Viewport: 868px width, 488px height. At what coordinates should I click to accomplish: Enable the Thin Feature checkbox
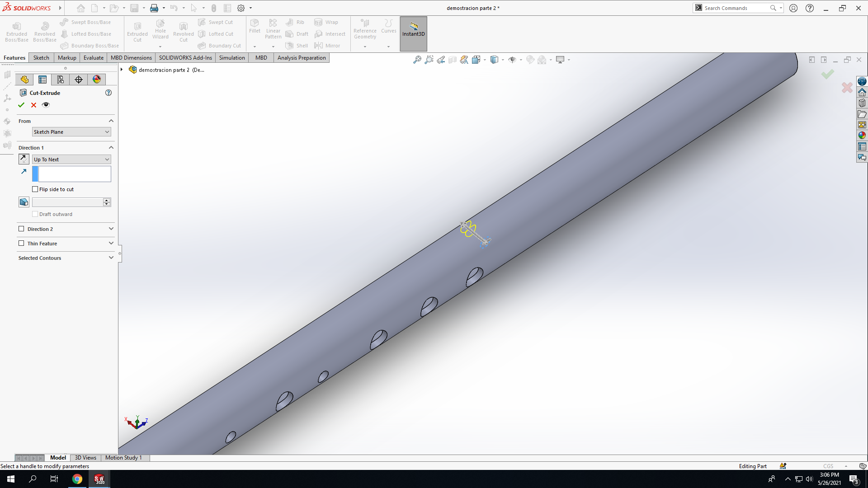(21, 244)
